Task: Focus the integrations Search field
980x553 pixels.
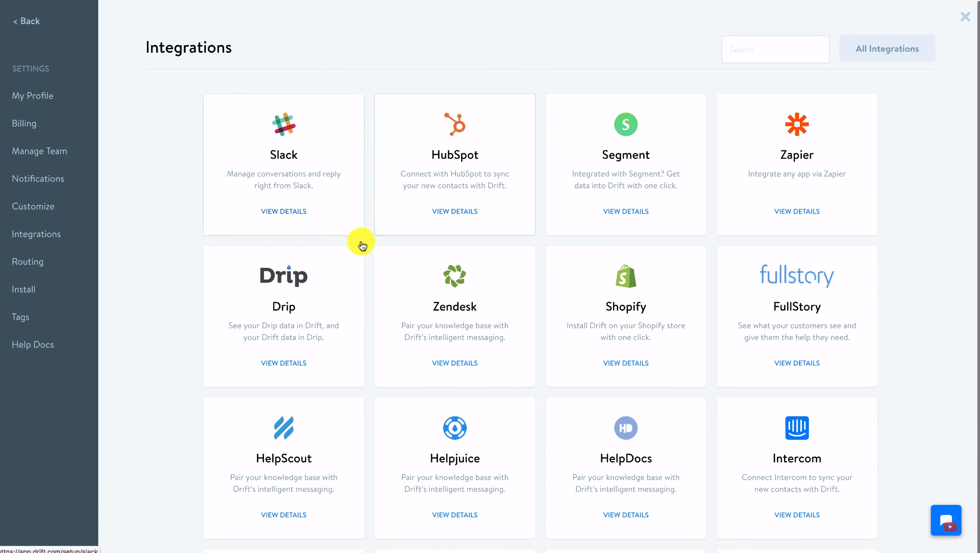Action: pos(775,49)
